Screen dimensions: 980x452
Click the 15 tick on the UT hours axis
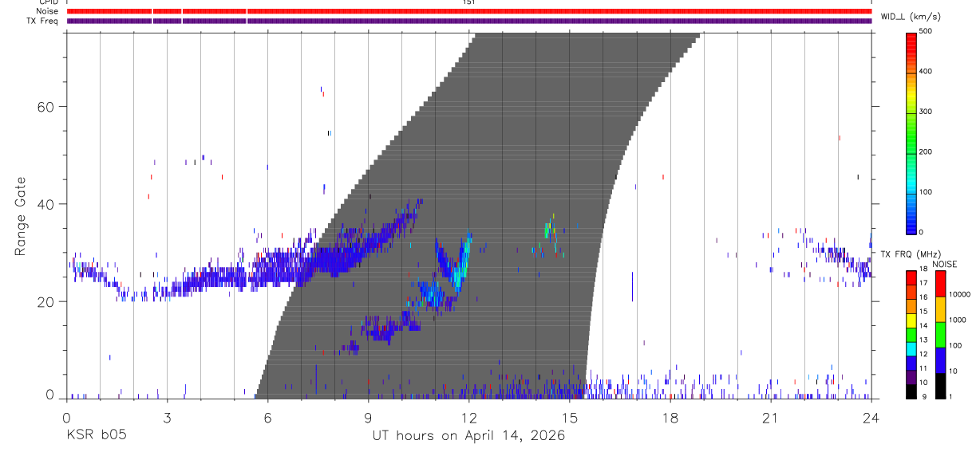point(569,418)
